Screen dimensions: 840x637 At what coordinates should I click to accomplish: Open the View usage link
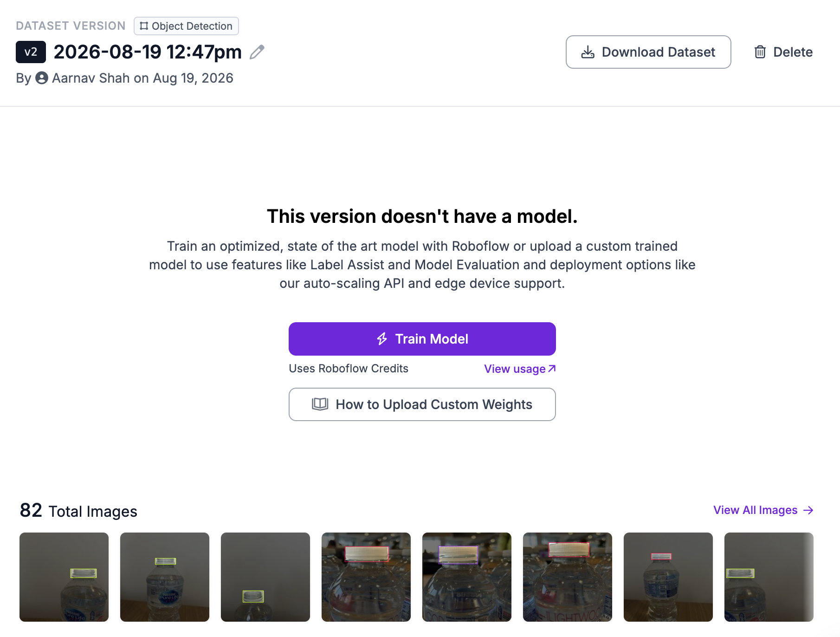coord(520,369)
